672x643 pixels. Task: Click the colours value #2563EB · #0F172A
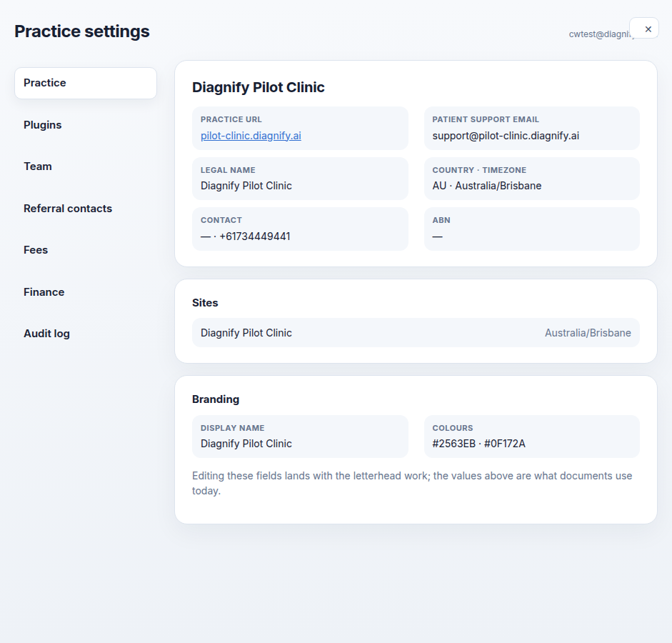478,444
